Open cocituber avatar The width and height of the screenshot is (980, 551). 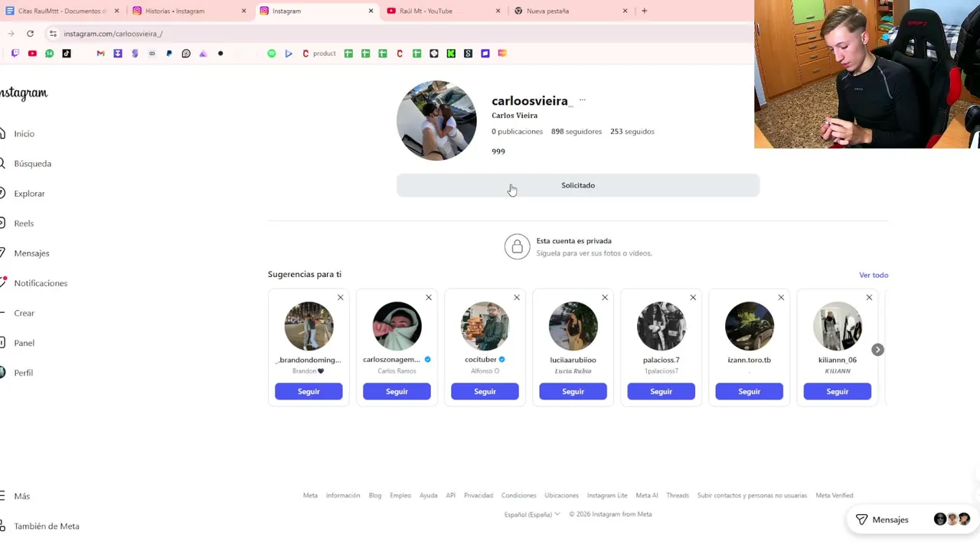[x=485, y=326]
